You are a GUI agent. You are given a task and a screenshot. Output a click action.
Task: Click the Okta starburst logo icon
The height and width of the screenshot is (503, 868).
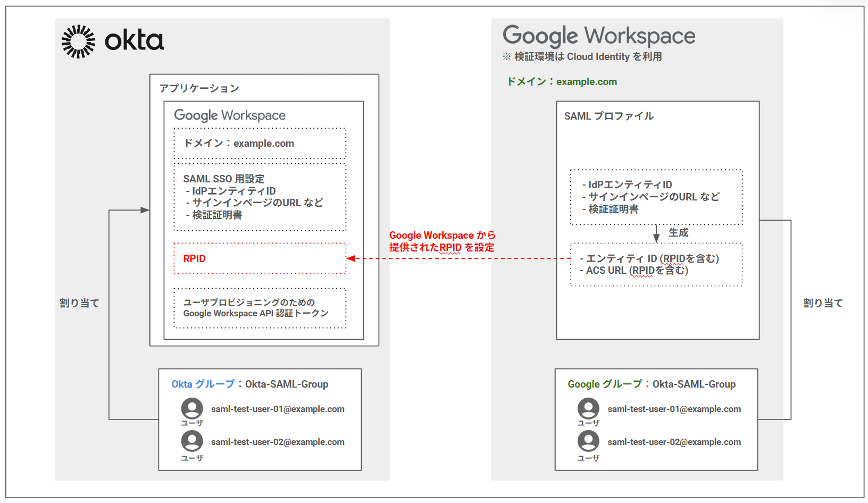click(77, 41)
